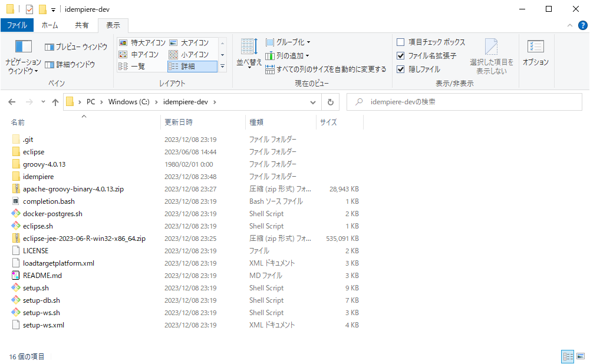590x364 pixels.
Task: Expand the chevron after idempiere-dev breadcrumb
Action: pos(215,102)
